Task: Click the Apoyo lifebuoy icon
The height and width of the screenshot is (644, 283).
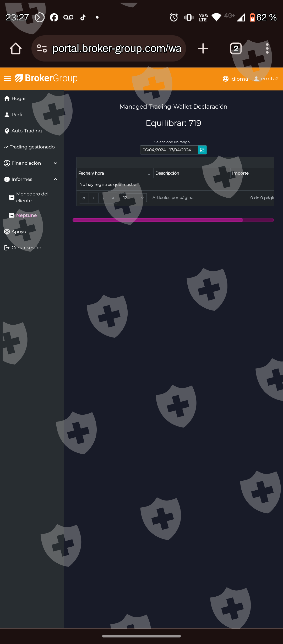Action: [x=7, y=232]
